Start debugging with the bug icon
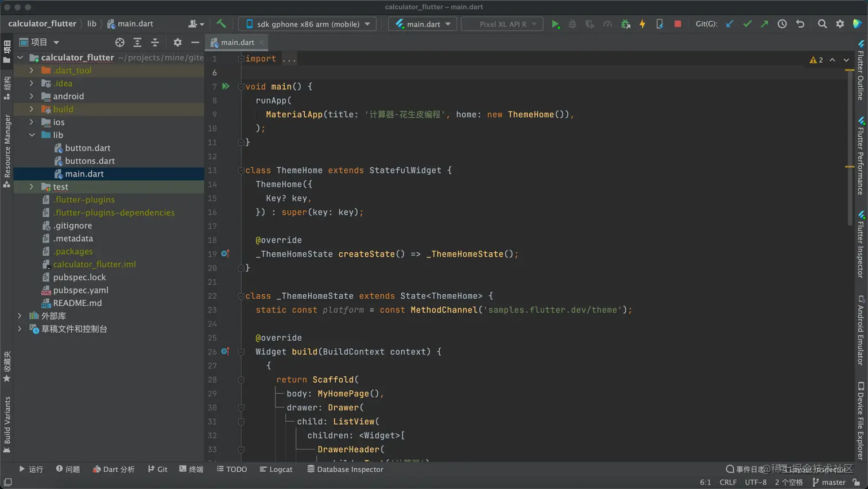 [x=572, y=24]
